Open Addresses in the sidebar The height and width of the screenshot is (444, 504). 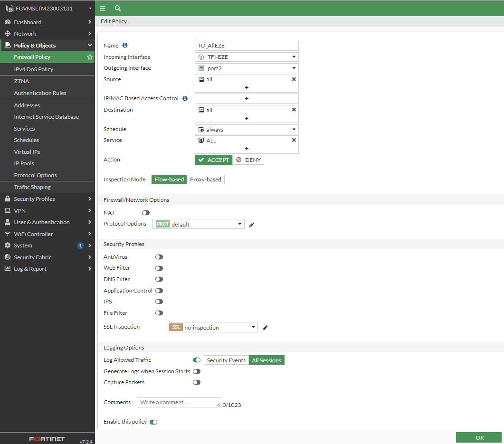click(x=27, y=105)
